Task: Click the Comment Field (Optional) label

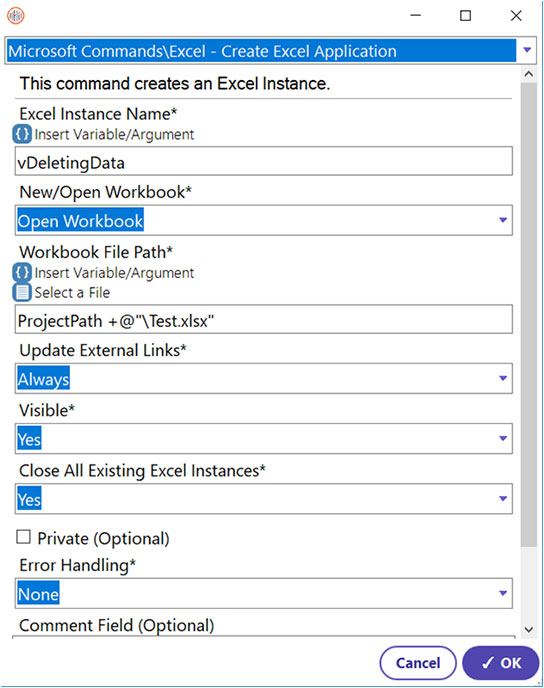Action: pos(117,625)
